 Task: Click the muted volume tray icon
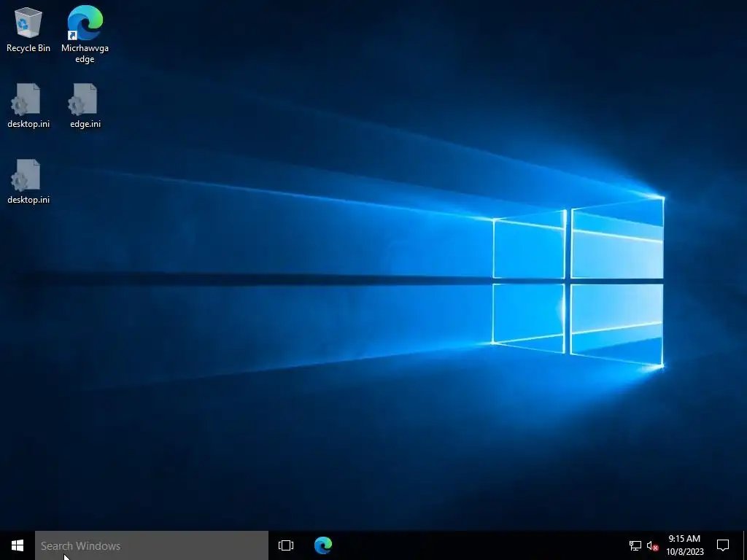(x=652, y=545)
